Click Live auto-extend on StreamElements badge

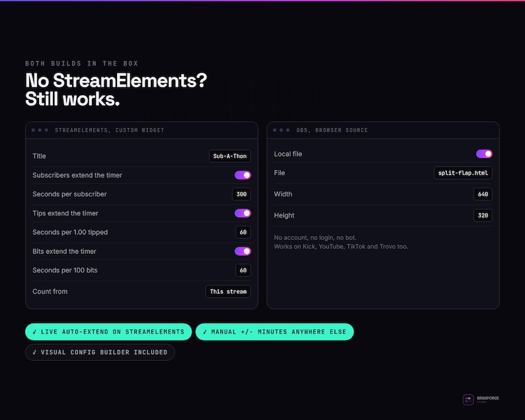coord(108,332)
